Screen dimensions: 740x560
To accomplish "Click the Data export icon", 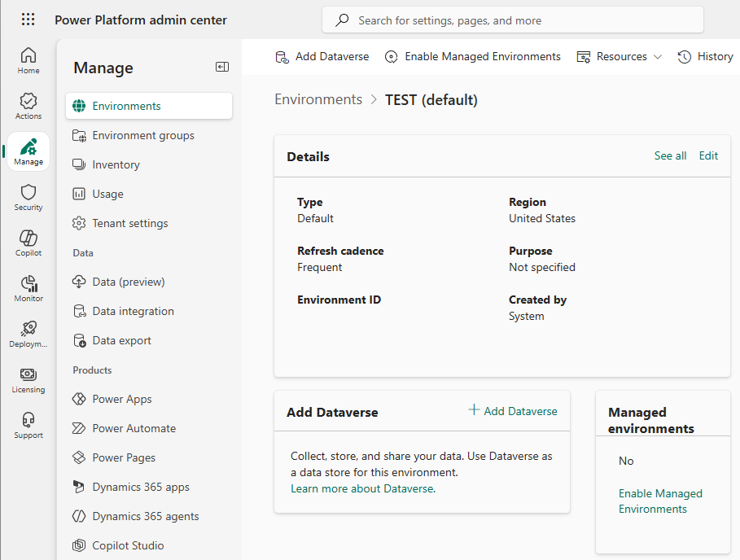I will pyautogui.click(x=79, y=340).
